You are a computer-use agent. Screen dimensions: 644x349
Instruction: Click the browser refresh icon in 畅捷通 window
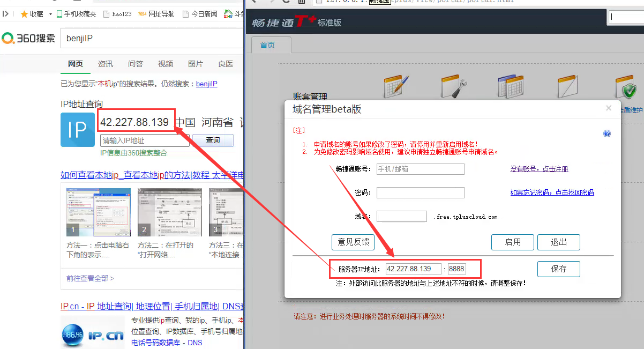coord(286,2)
